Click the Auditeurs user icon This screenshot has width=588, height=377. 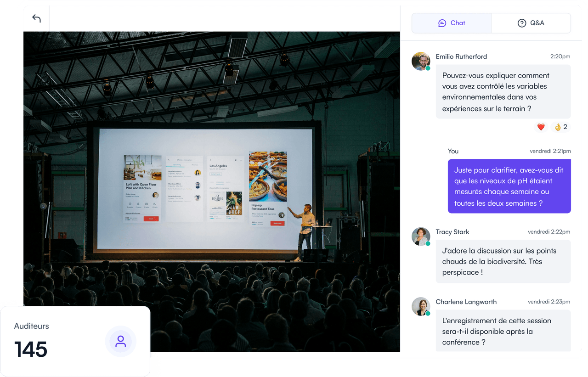(120, 341)
